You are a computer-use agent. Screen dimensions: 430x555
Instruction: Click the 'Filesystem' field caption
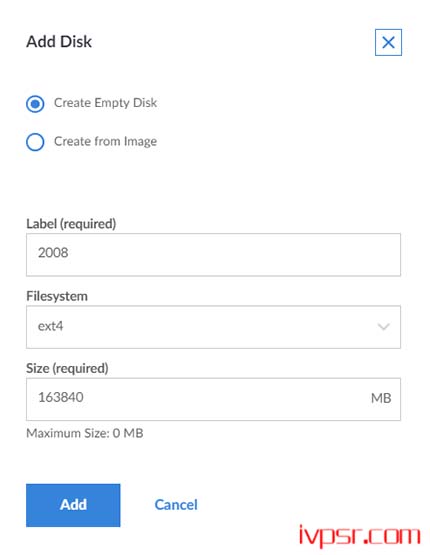57,296
